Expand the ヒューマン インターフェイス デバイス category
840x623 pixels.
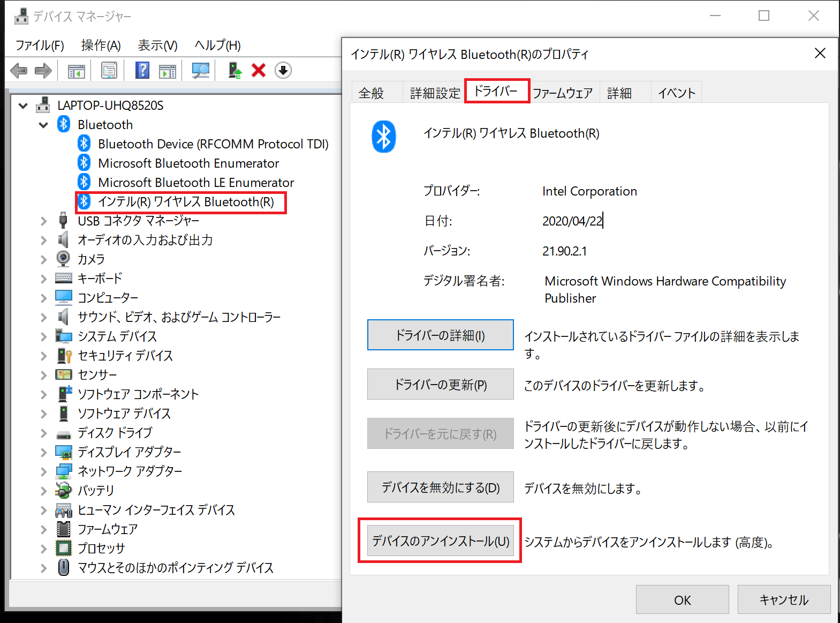click(43, 511)
